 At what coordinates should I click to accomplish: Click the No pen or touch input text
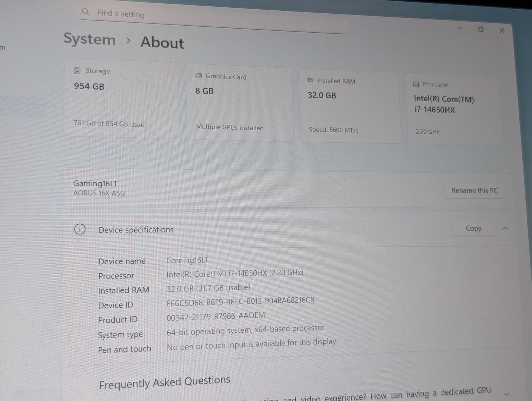pos(251,344)
